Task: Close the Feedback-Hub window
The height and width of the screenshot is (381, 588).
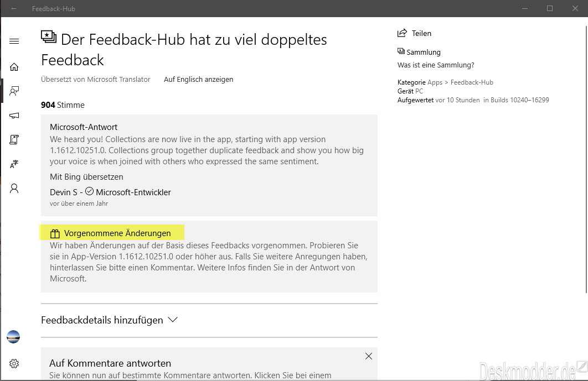Action: click(575, 8)
